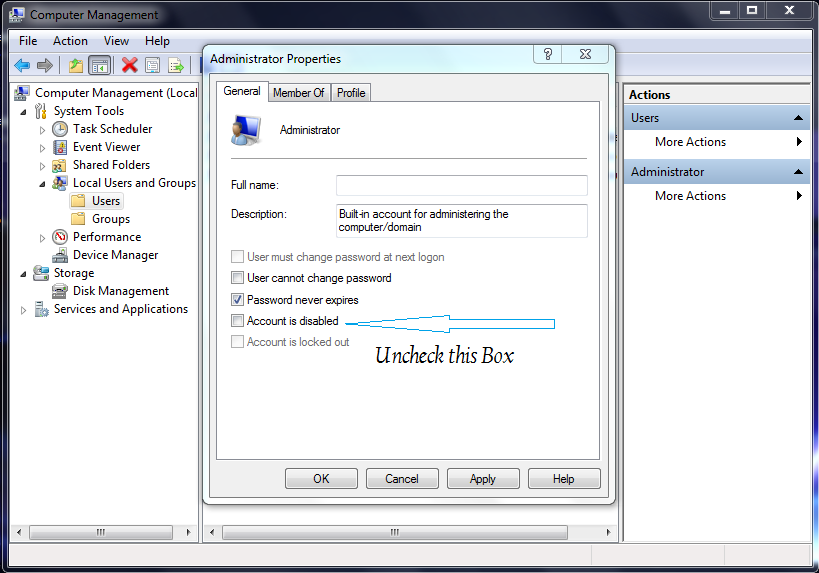Viewport: 819px width, 573px height.
Task: Click the Local Users and Groups icon
Action: 60,183
